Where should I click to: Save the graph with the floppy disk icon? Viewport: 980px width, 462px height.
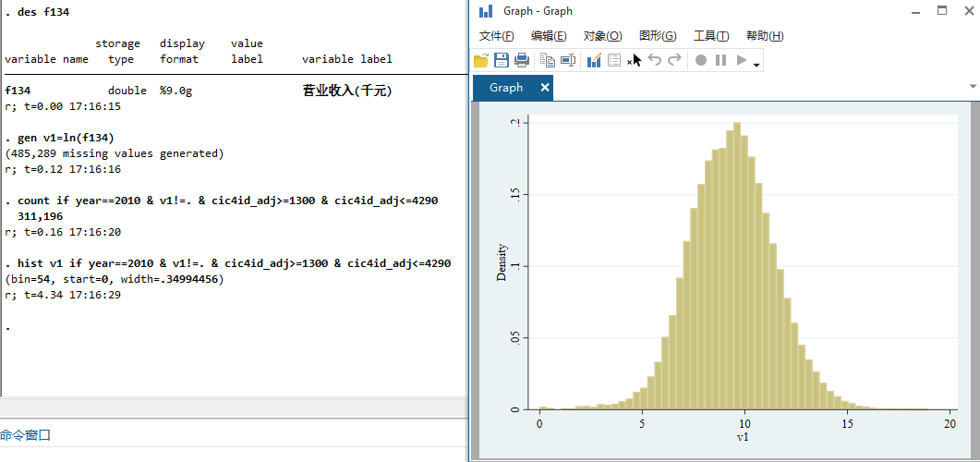tap(502, 60)
